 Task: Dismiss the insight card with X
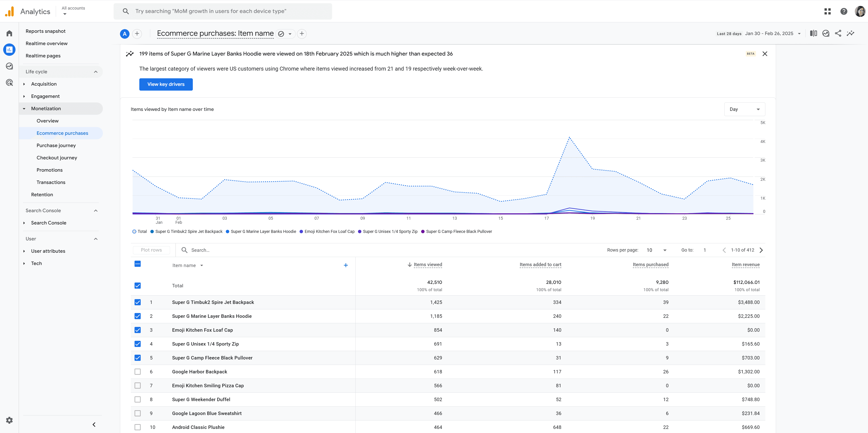[x=765, y=54]
